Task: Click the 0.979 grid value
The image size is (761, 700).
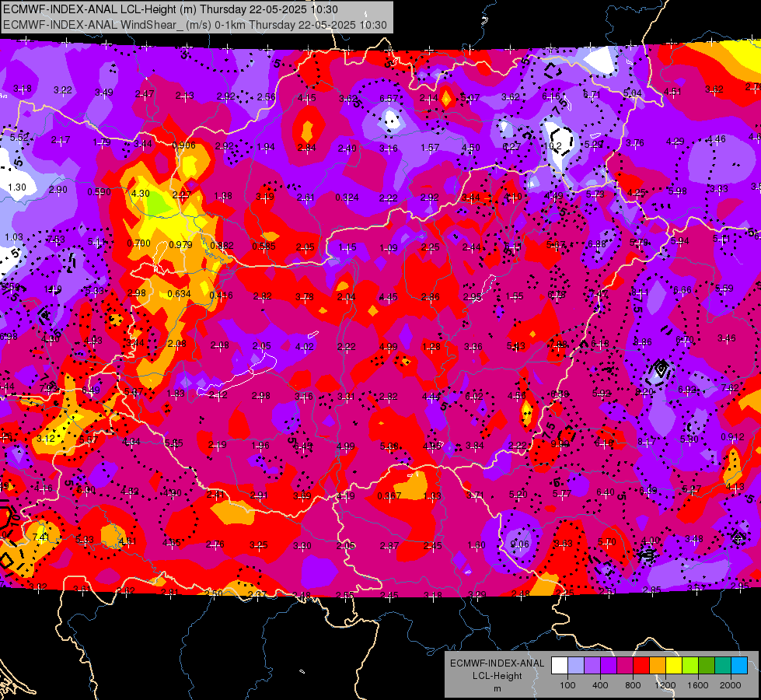Action: coord(180,244)
